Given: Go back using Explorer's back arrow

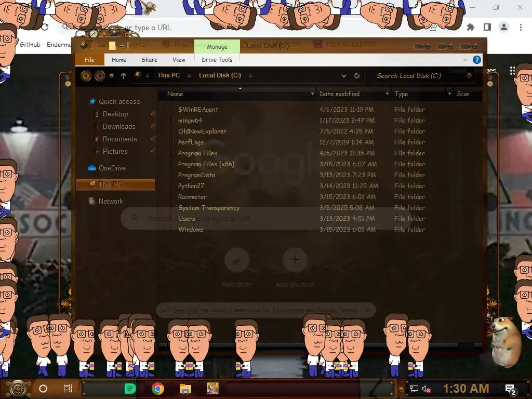Looking at the screenshot, I should coord(86,76).
